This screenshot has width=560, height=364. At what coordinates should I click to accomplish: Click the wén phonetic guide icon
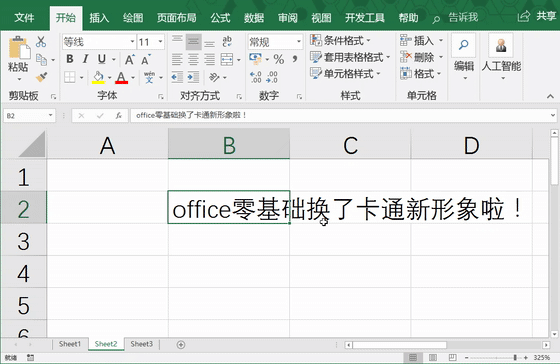pos(149,77)
